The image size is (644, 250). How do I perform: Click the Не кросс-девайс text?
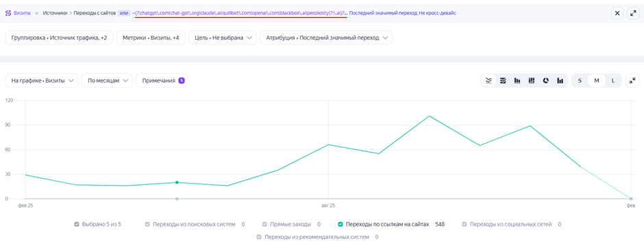[437, 13]
